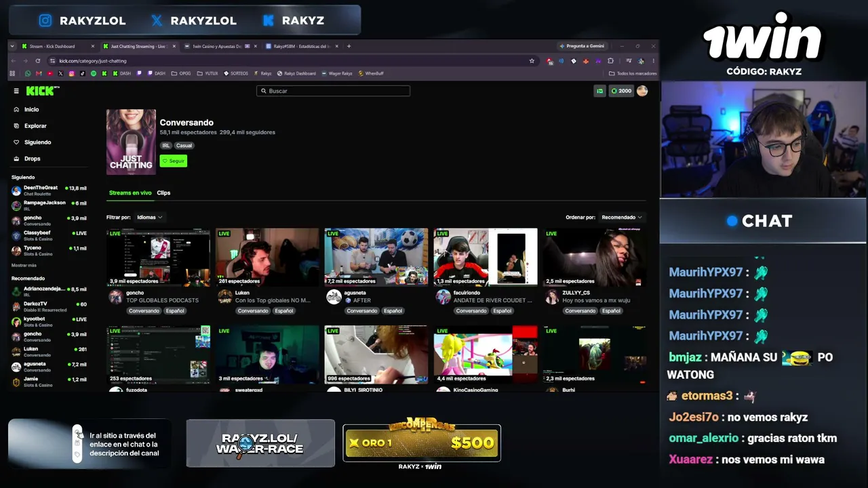Open the SORTEOS bookmark folder
The width and height of the screenshot is (868, 488).
235,73
